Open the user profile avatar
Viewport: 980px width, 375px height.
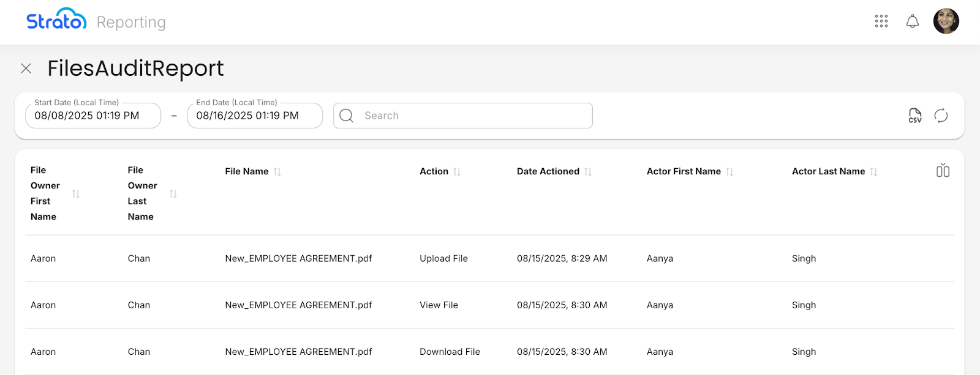pos(946,21)
